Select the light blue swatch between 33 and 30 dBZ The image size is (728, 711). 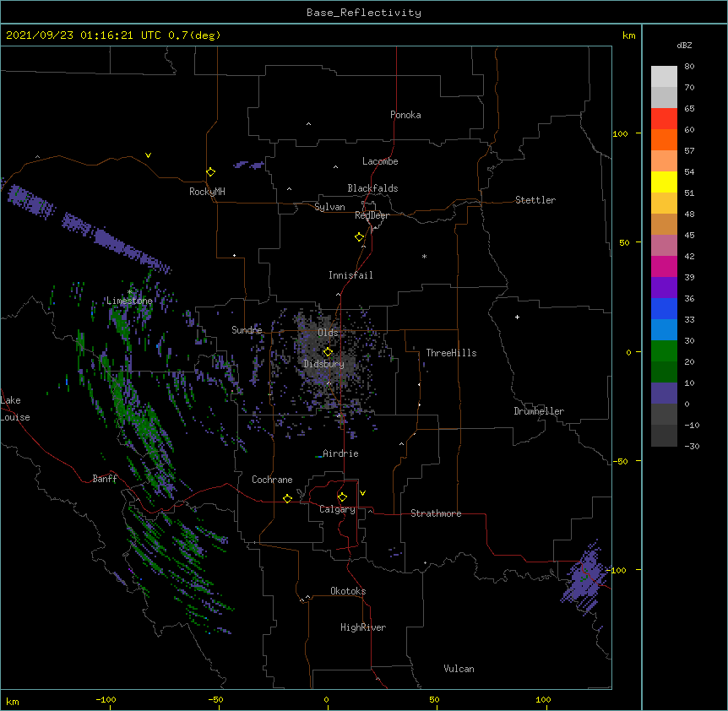664,330
